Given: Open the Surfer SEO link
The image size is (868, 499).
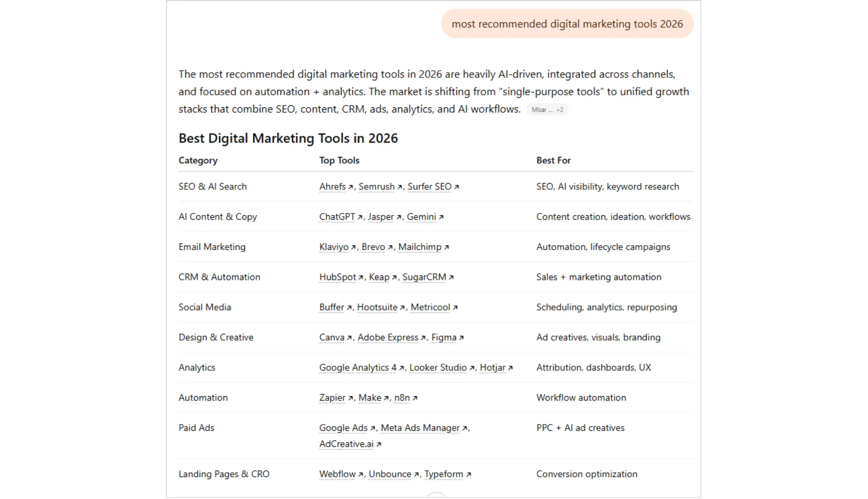Looking at the screenshot, I should (x=433, y=186).
